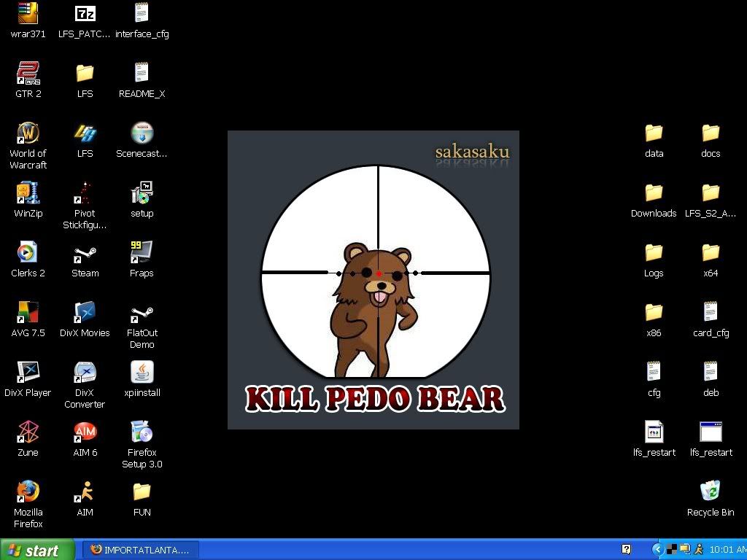Screen dimensions: 747x560
Task: Open the Mozilla Firefox desktop shortcut
Action: [x=28, y=492]
